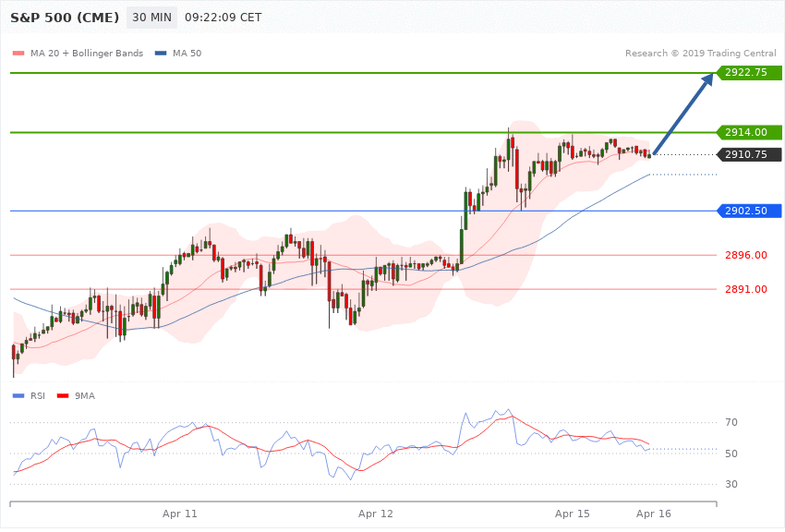Click the RSI 30 level label

click(731, 484)
